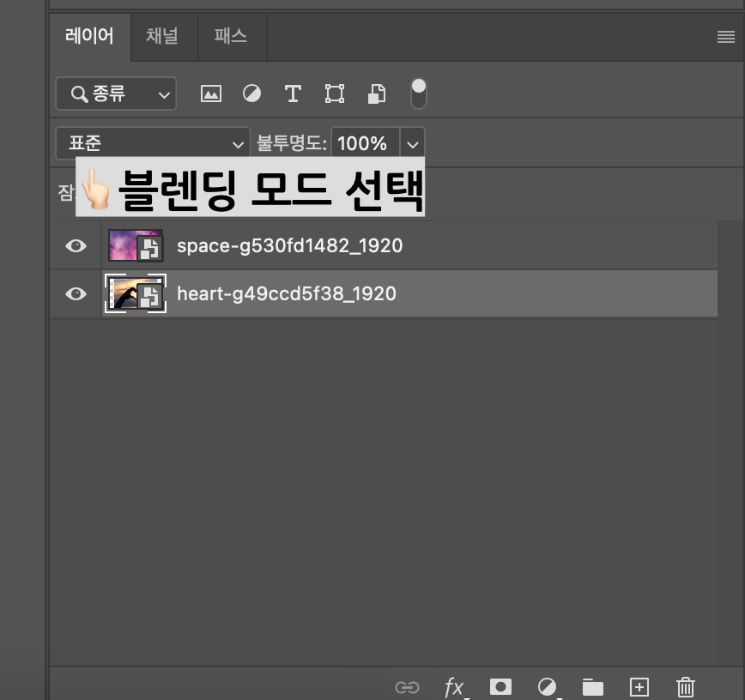Create a new layer group folder
745x700 pixels.
tap(592, 686)
